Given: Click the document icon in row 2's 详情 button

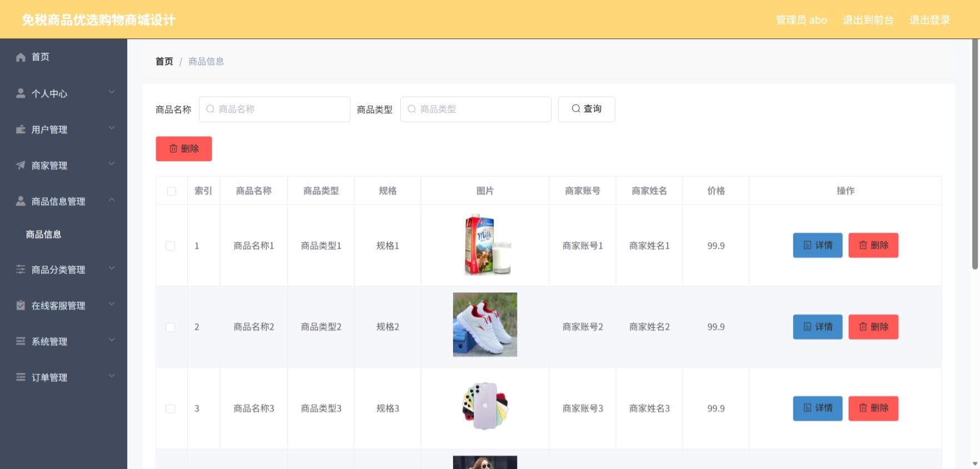Looking at the screenshot, I should [x=807, y=327].
